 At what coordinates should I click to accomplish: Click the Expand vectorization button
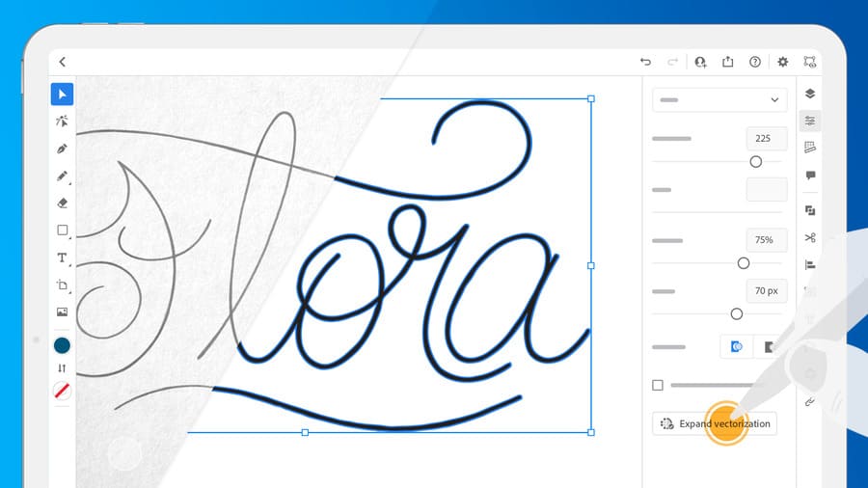point(714,423)
